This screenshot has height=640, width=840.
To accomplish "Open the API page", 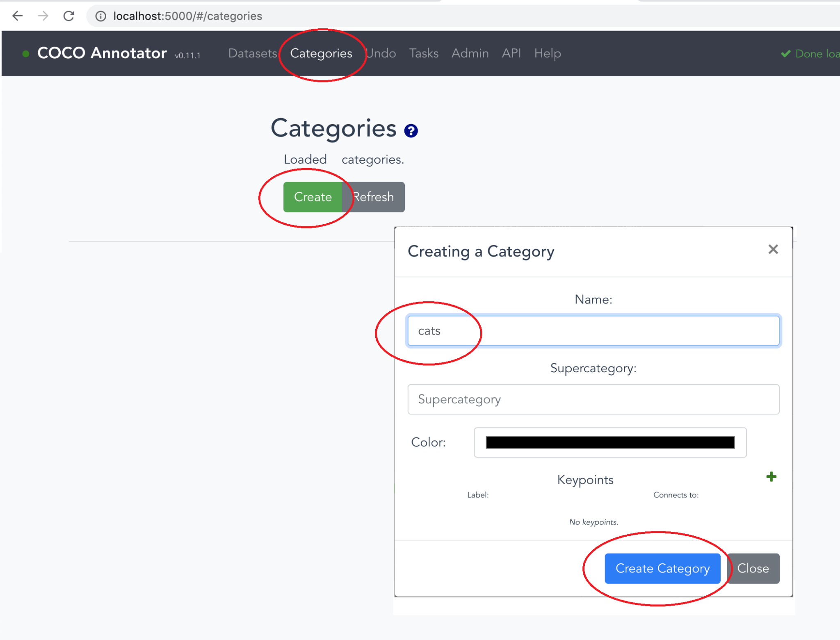I will (511, 53).
